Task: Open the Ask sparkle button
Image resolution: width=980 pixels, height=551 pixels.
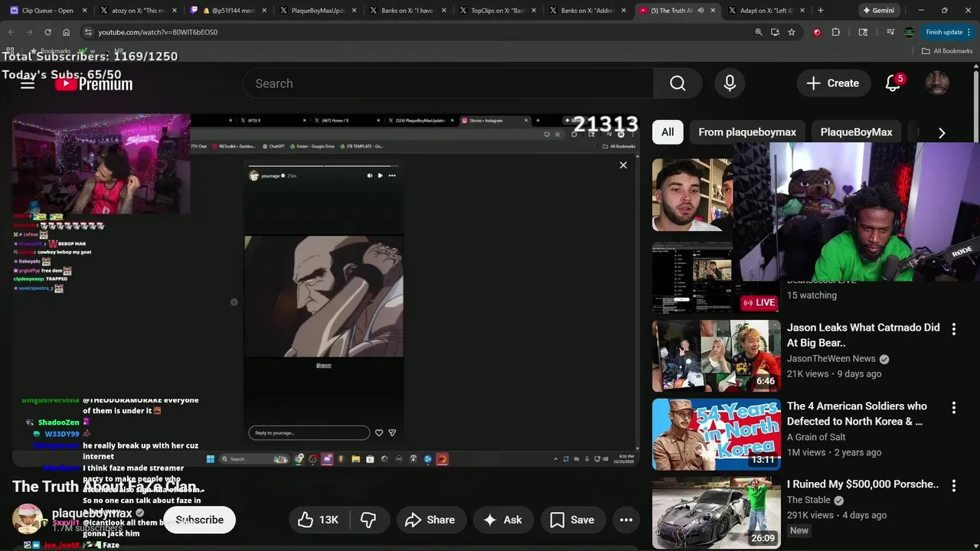Action: click(502, 520)
